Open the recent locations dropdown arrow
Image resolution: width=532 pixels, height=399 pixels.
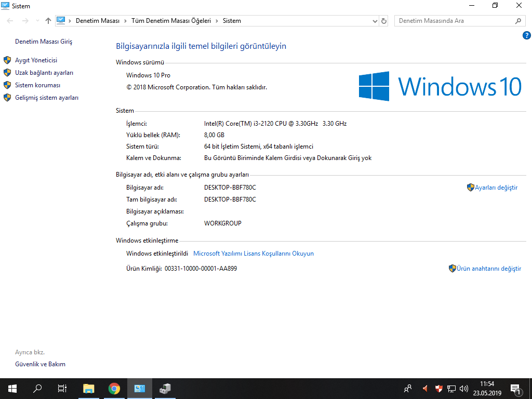(37, 21)
